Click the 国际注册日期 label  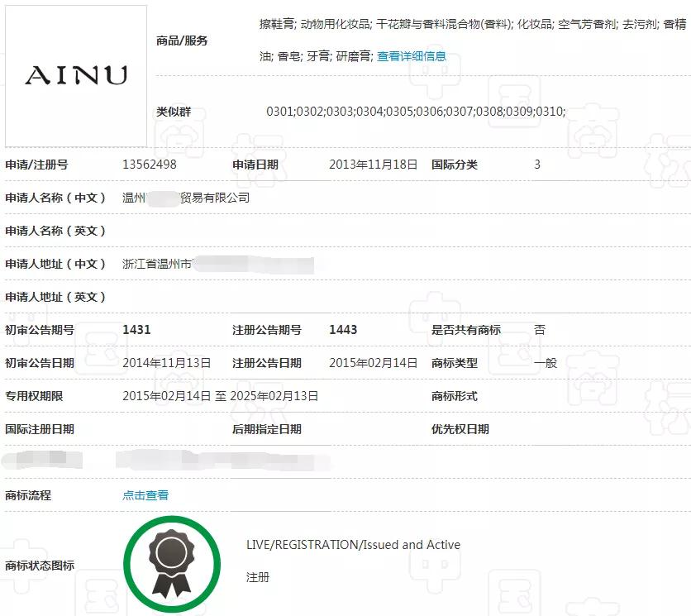point(40,429)
